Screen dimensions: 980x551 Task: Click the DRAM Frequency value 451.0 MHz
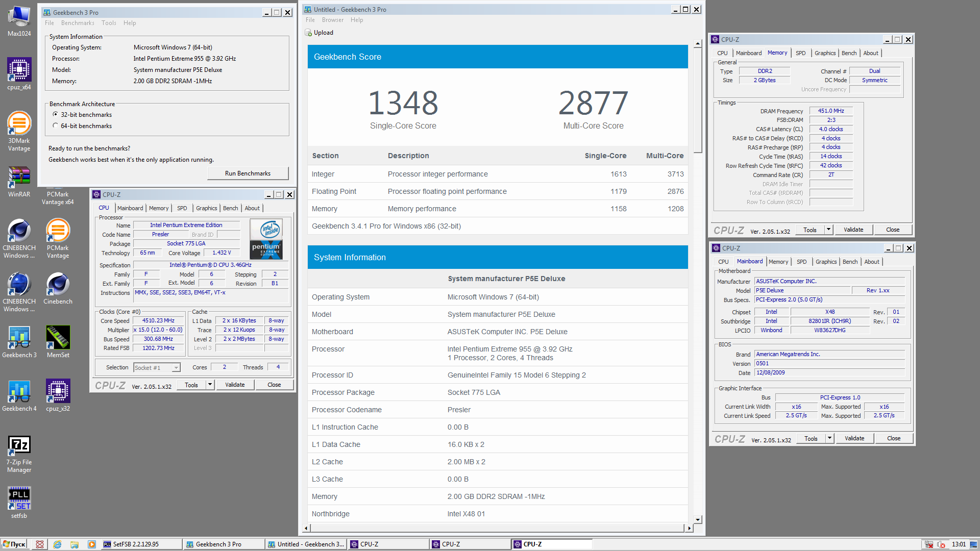pyautogui.click(x=831, y=111)
